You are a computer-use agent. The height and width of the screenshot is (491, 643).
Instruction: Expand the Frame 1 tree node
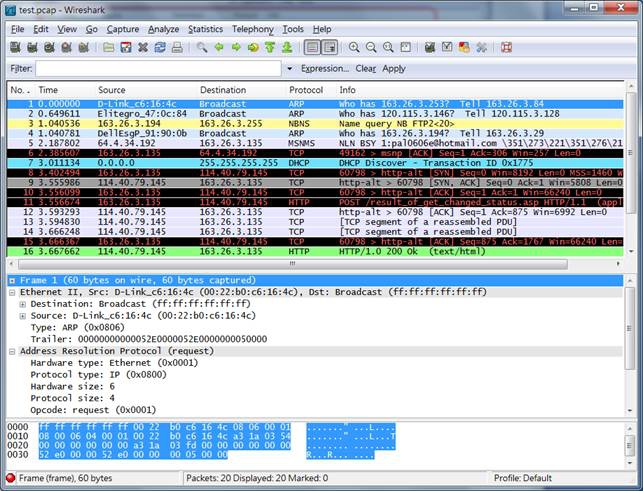click(x=12, y=281)
